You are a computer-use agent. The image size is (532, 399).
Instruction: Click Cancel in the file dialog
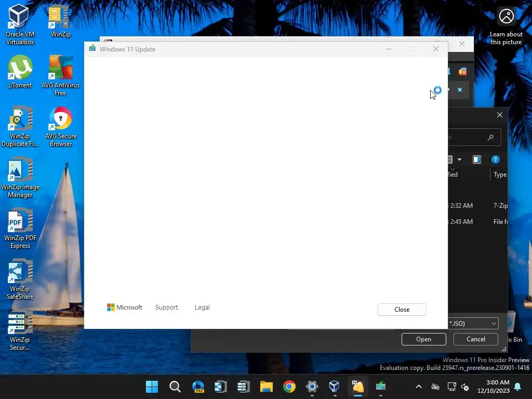tap(476, 339)
